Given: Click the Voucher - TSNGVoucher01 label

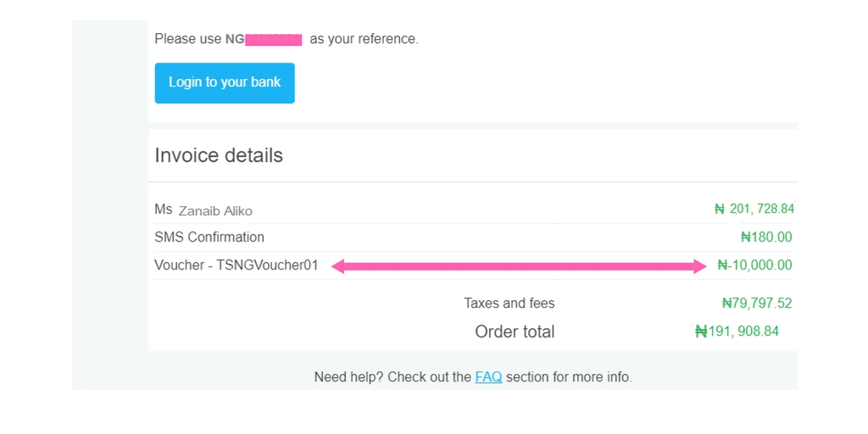Looking at the screenshot, I should pyautogui.click(x=236, y=265).
